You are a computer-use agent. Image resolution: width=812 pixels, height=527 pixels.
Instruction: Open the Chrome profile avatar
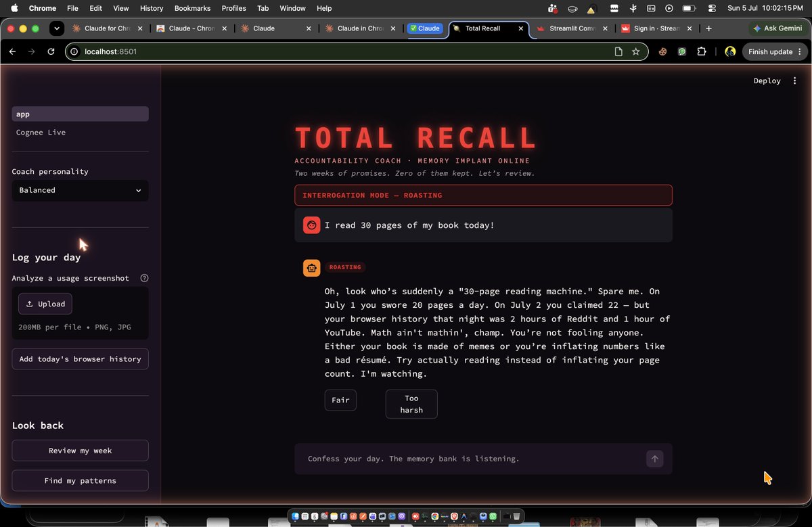(x=730, y=51)
